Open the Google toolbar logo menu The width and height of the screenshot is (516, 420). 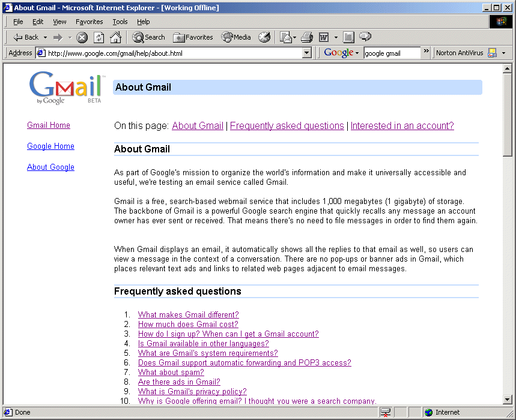[x=341, y=53]
